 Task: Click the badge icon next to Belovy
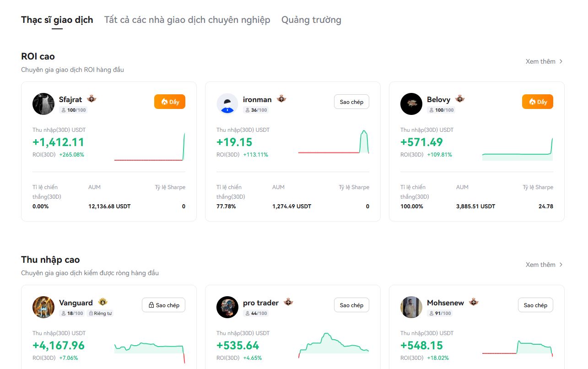460,99
